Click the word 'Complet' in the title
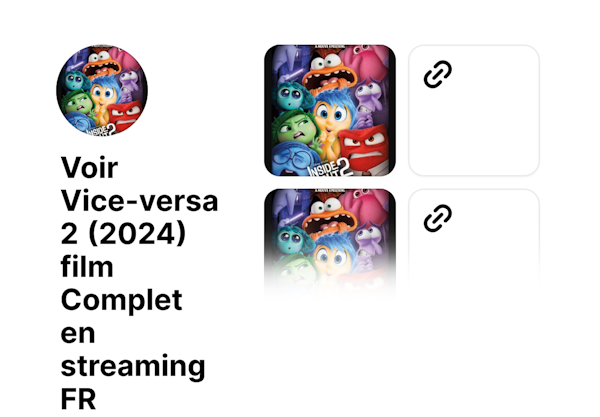This screenshot has height=417, width=600. (x=121, y=301)
